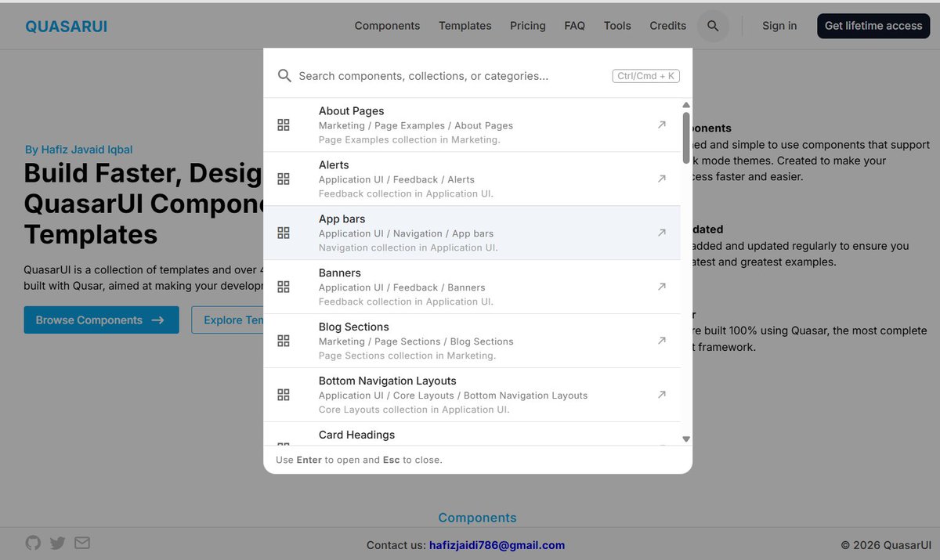940x560 pixels.
Task: Click the QUASARUI logo
Action: click(x=67, y=27)
